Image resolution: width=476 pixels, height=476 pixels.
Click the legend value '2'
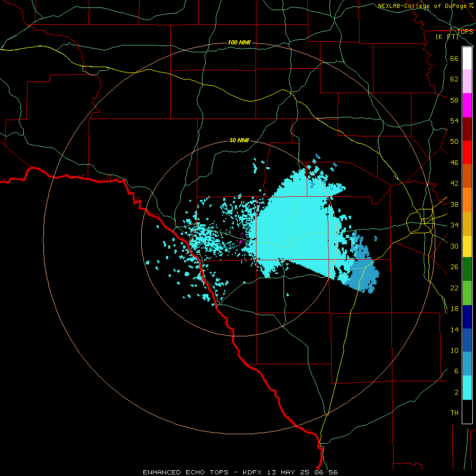tap(456, 392)
